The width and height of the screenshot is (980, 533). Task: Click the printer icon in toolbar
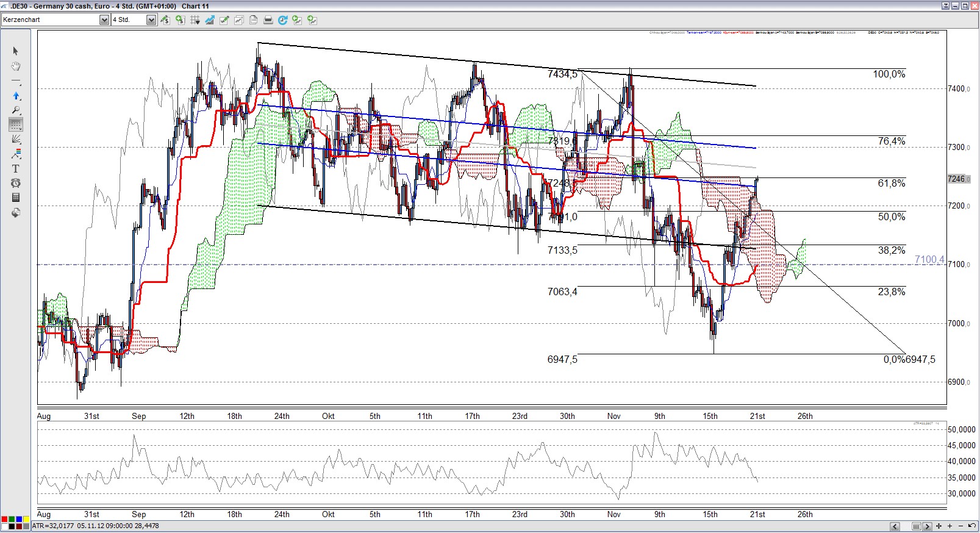pos(268,20)
